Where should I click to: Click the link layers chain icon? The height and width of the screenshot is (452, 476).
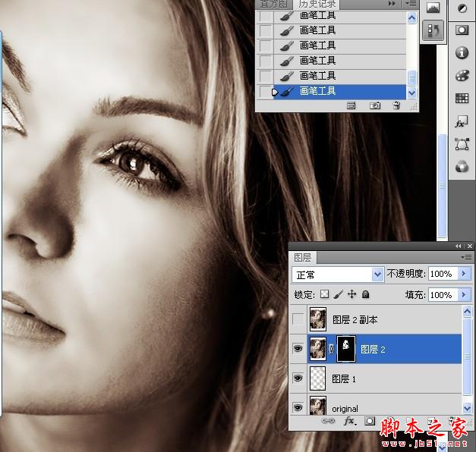coord(328,421)
